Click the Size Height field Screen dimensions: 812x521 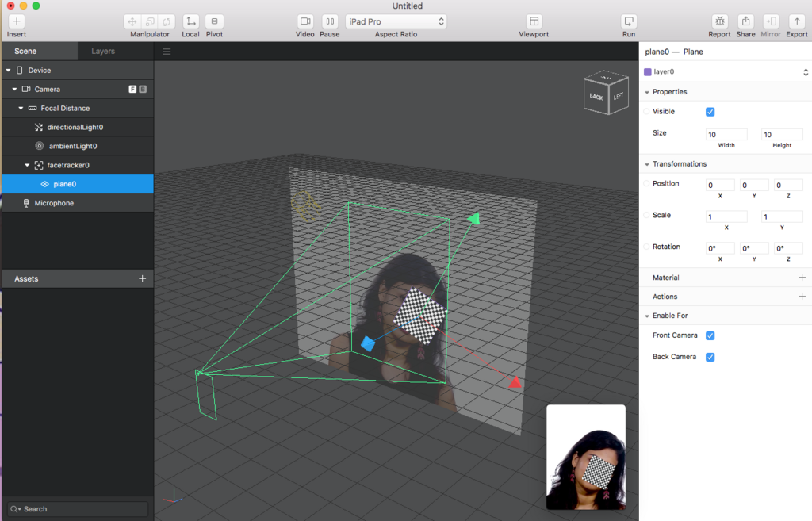782,135
